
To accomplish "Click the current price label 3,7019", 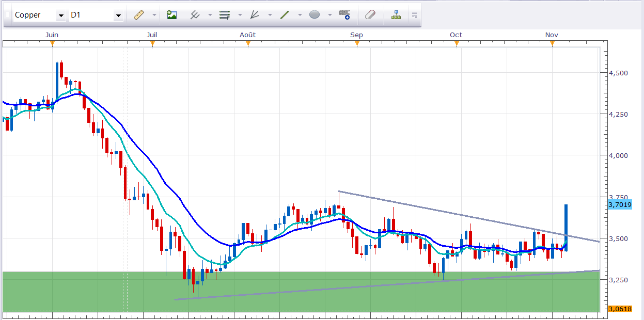I will [618, 204].
